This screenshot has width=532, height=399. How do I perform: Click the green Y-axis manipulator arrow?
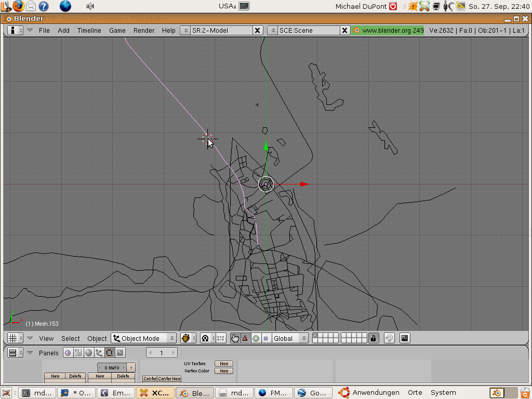[267, 146]
